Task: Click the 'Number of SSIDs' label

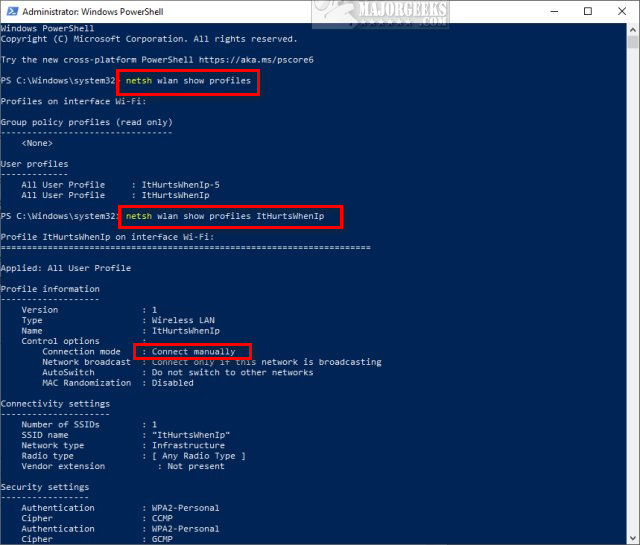Action: 60,425
